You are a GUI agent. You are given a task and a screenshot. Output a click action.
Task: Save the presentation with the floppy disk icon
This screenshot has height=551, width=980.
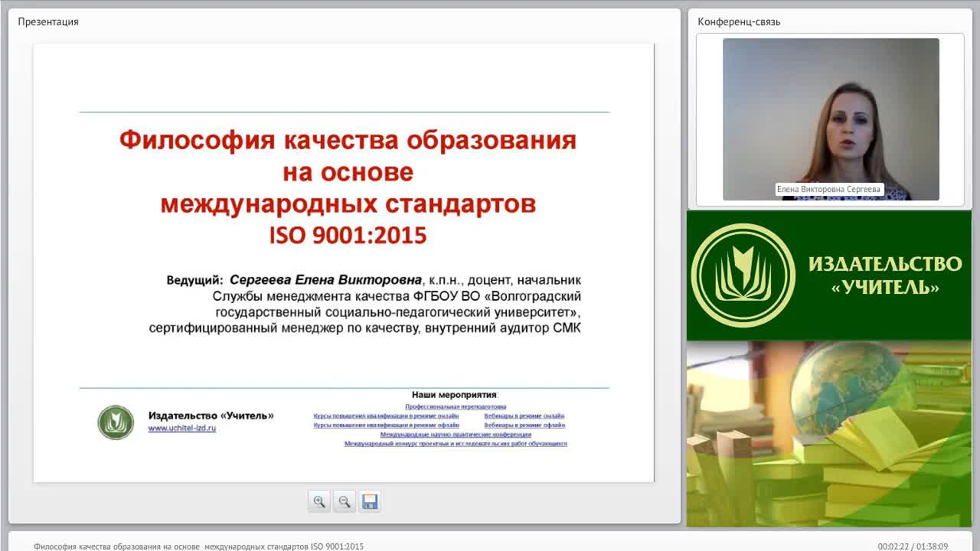click(x=370, y=501)
